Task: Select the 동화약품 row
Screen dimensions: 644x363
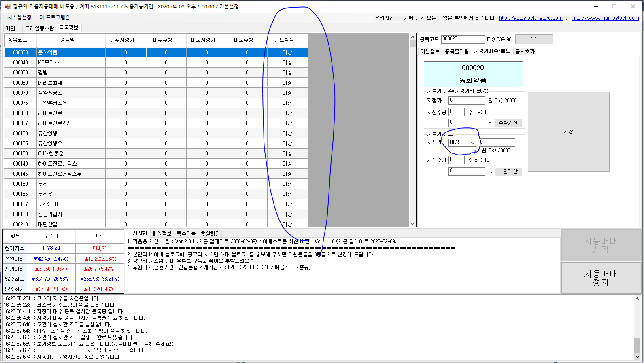Action: [x=156, y=52]
